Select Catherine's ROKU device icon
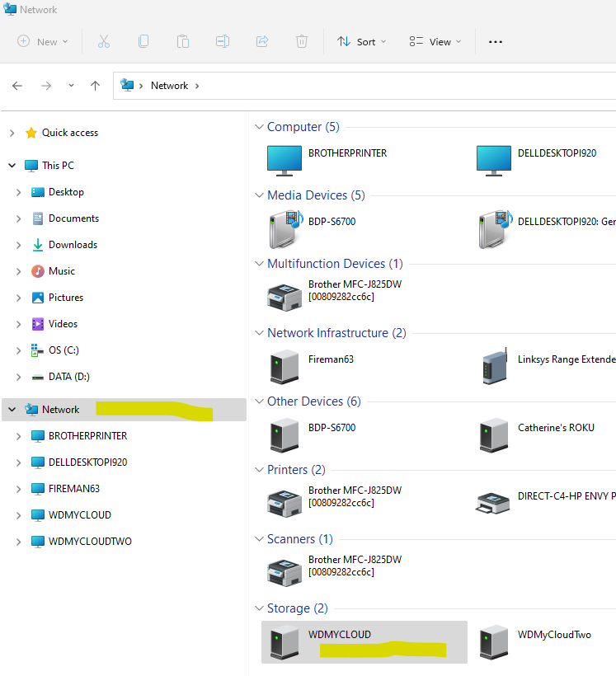The width and height of the screenshot is (616, 676). click(494, 435)
